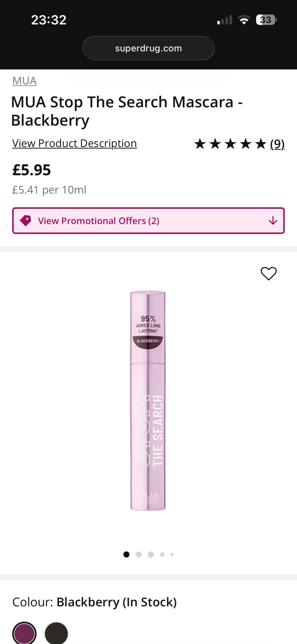Image resolution: width=297 pixels, height=644 pixels.
Task: Tap the cellular signal bars icon
Action: pyautogui.click(x=224, y=20)
